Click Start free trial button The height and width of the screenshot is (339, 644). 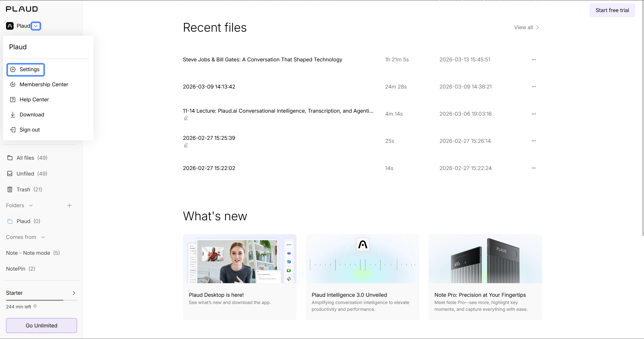tap(612, 10)
